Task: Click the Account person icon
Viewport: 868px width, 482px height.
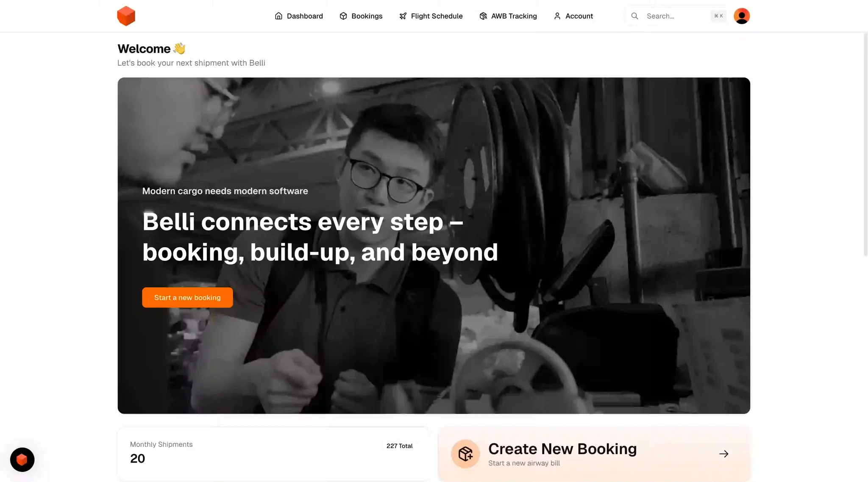Action: [x=557, y=16]
